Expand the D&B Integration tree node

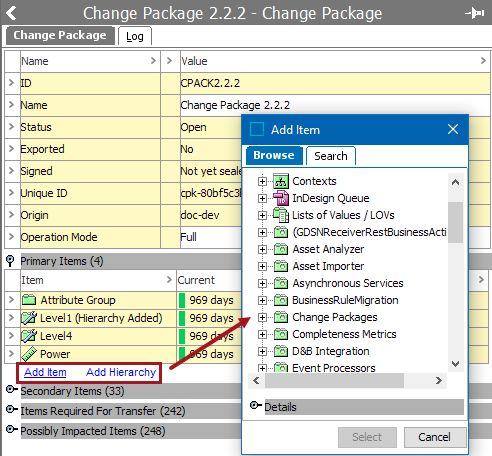coord(262,351)
